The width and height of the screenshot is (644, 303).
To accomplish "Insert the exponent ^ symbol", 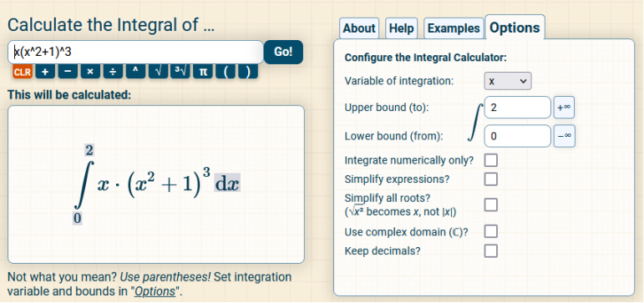I will pos(135,72).
